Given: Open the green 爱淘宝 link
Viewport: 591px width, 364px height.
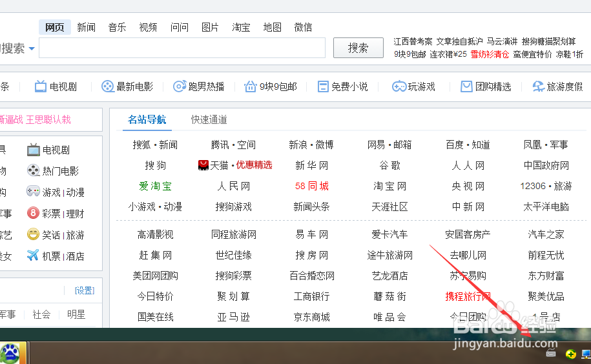Looking at the screenshot, I should 155,186.
